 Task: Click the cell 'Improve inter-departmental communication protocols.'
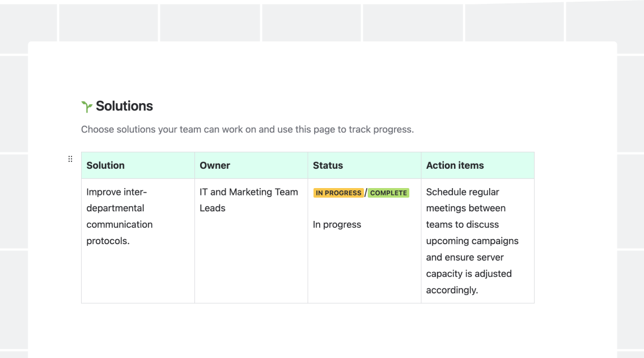(x=138, y=241)
